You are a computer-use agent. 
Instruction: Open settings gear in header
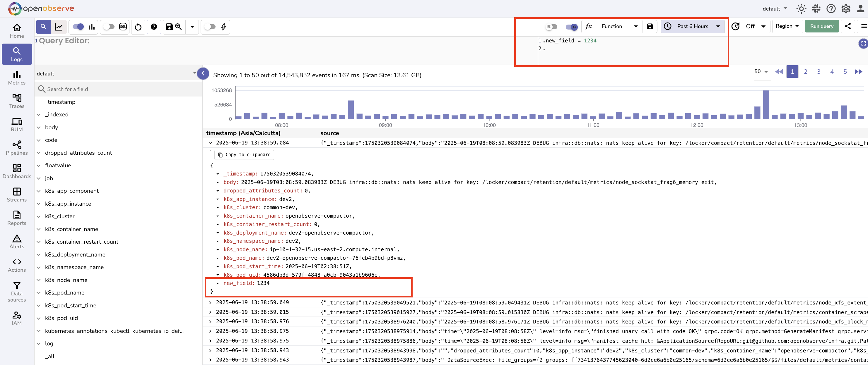pyautogui.click(x=846, y=8)
